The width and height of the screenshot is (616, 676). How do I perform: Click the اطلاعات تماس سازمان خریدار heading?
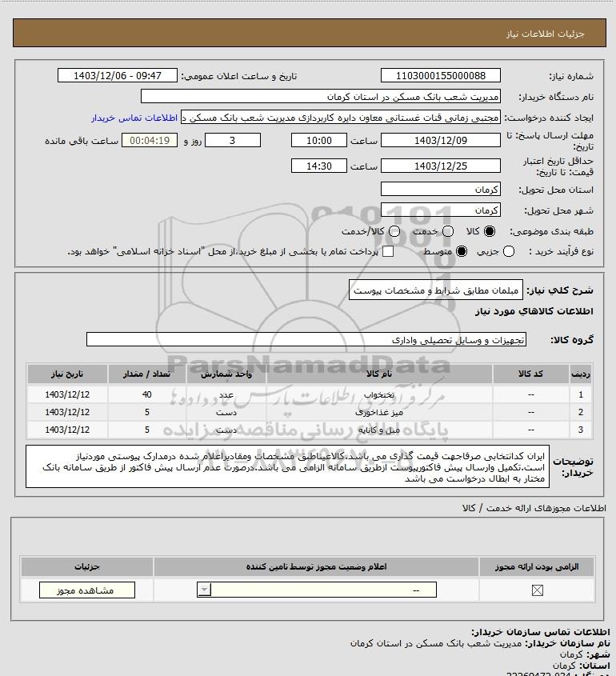(x=540, y=632)
